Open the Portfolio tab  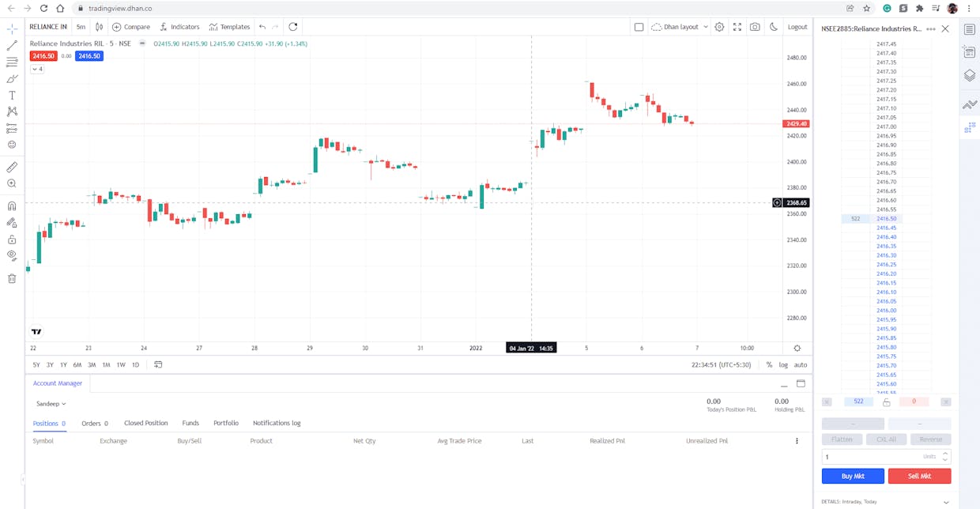[x=226, y=423]
